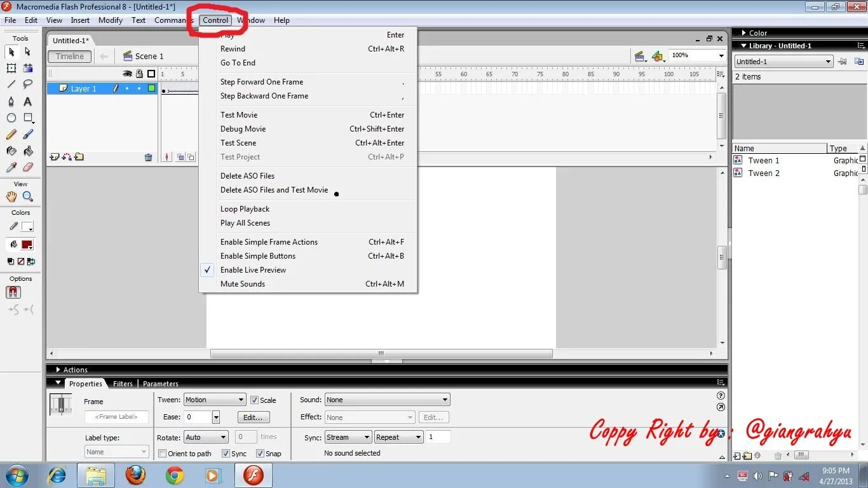Viewport: 868px width, 488px height.
Task: Open the stroke color swatch
Action: tap(27, 227)
